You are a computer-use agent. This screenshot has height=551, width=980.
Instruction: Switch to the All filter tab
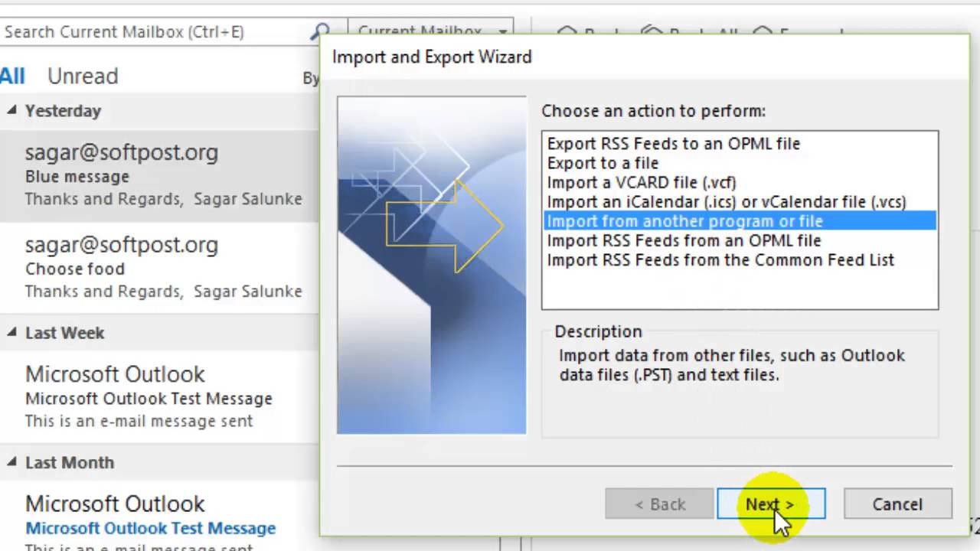[12, 76]
